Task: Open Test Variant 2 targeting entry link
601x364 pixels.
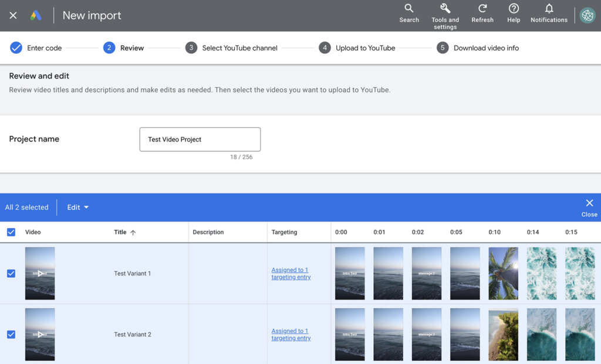Action: [291, 335]
